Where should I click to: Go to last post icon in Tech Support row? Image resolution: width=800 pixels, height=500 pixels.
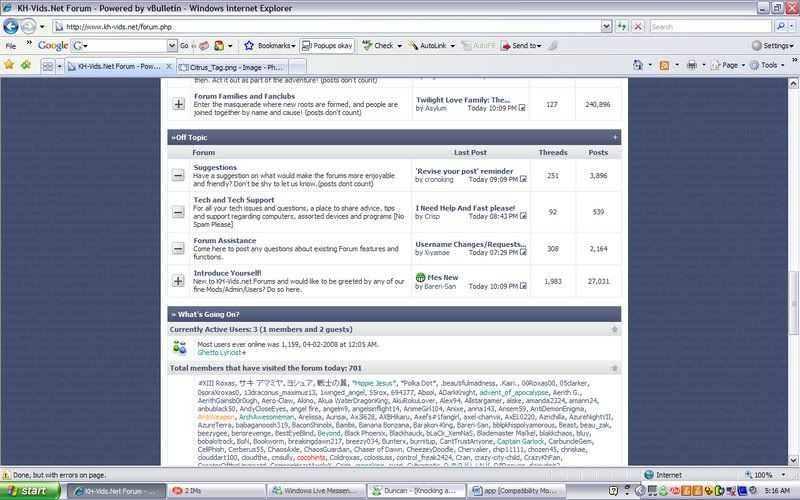click(x=523, y=216)
